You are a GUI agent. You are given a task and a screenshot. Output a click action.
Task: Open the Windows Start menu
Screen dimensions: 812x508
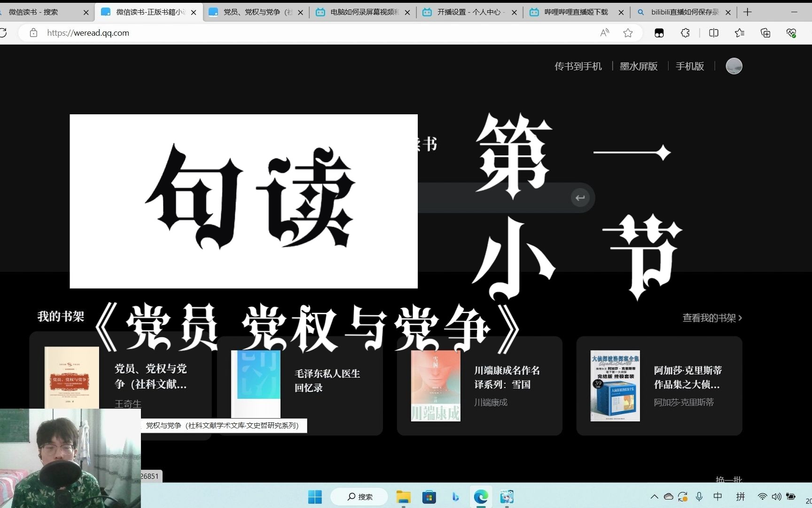[x=315, y=497]
